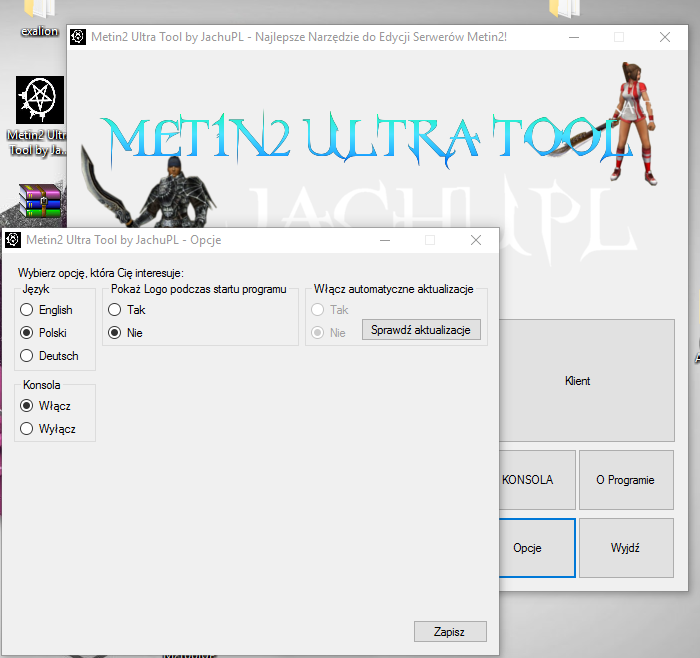This screenshot has height=658, width=700.
Task: Open Klient in main window
Action: pos(587,380)
